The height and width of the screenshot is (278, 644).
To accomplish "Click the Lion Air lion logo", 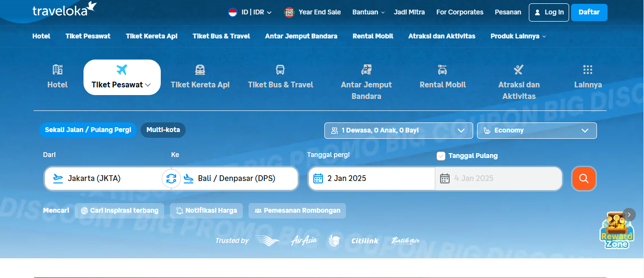I will pos(334,241).
